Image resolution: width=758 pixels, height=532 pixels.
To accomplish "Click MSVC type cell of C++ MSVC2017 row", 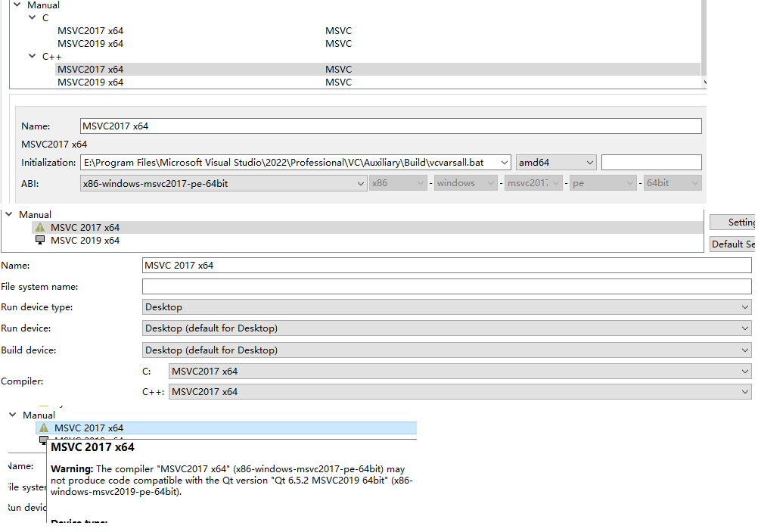I will (x=338, y=69).
